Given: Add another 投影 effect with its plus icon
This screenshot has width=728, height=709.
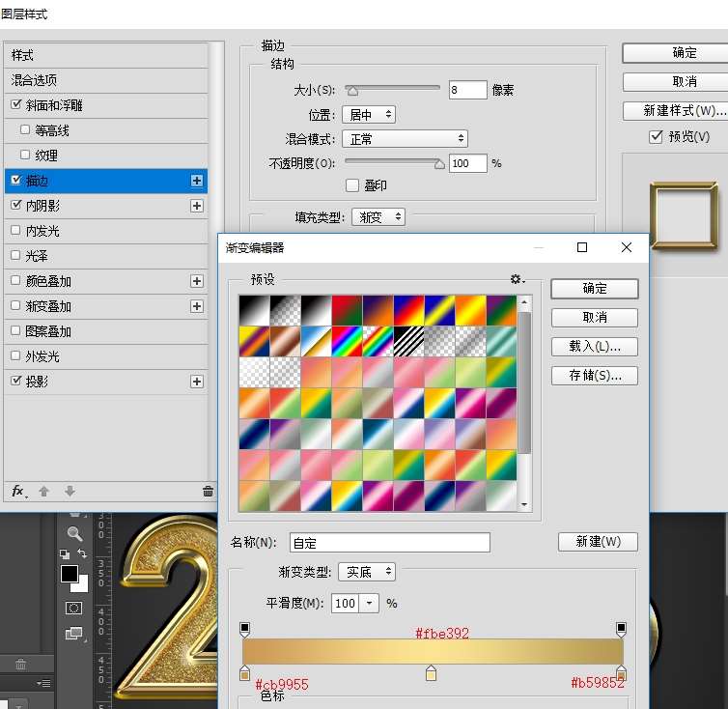Looking at the screenshot, I should (x=197, y=382).
